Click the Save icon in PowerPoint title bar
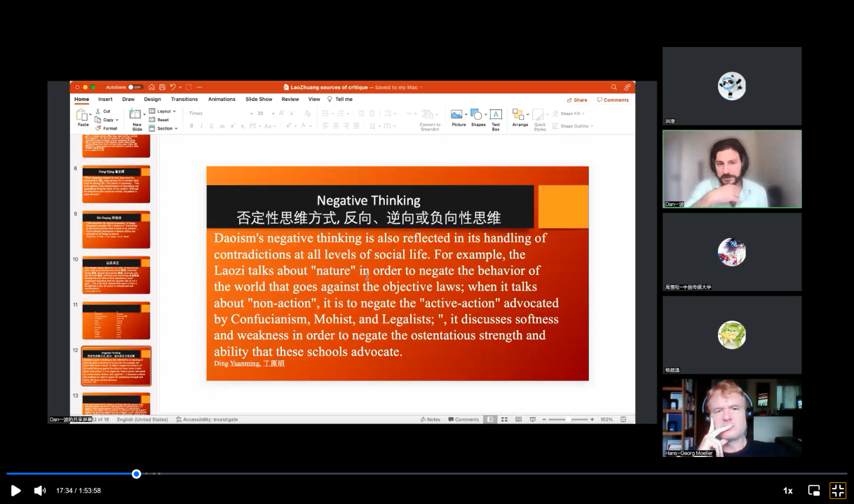Viewport: 854px width, 504px height. point(162,87)
